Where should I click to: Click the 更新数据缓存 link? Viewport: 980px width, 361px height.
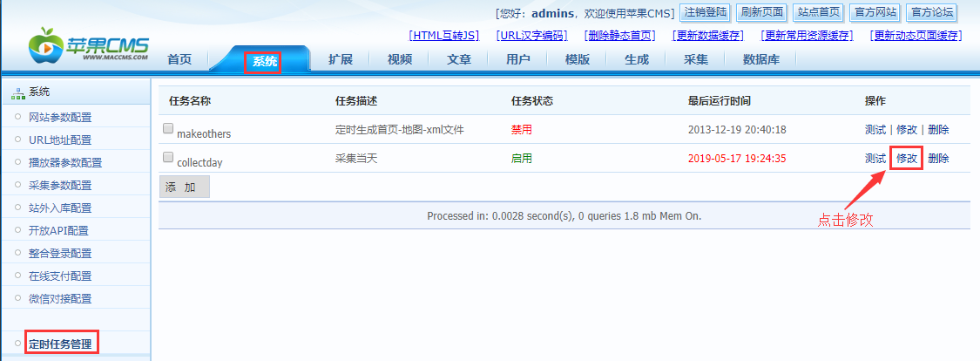point(707,36)
